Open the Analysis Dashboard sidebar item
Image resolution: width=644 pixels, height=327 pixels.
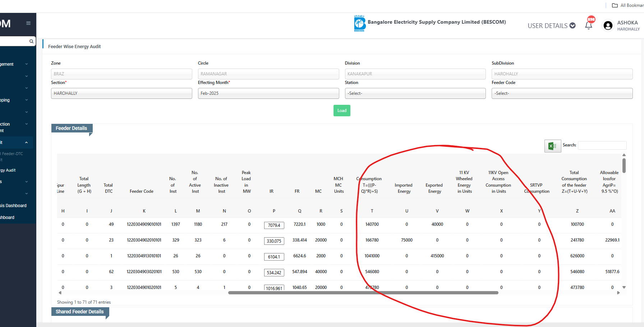pyautogui.click(x=14, y=206)
